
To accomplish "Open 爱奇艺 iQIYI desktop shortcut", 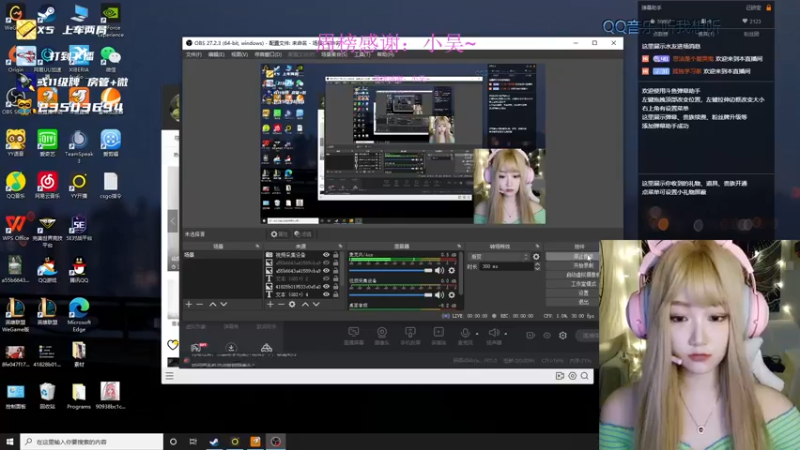I will 47,143.
